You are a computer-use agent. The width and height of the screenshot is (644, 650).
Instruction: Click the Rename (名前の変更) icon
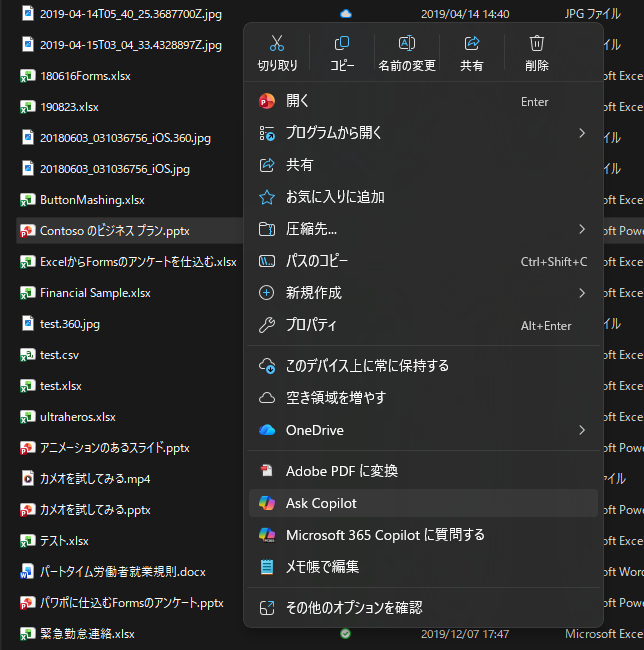point(407,44)
